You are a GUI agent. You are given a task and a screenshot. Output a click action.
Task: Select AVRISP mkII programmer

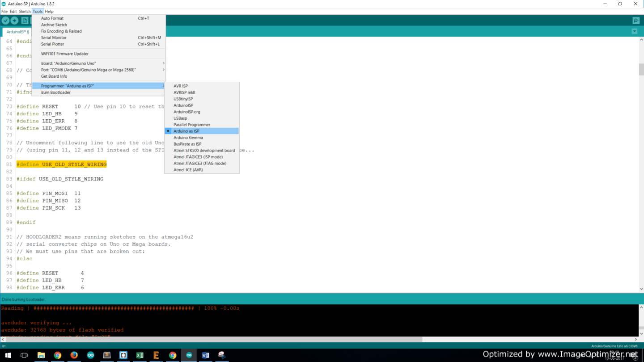click(202, 93)
